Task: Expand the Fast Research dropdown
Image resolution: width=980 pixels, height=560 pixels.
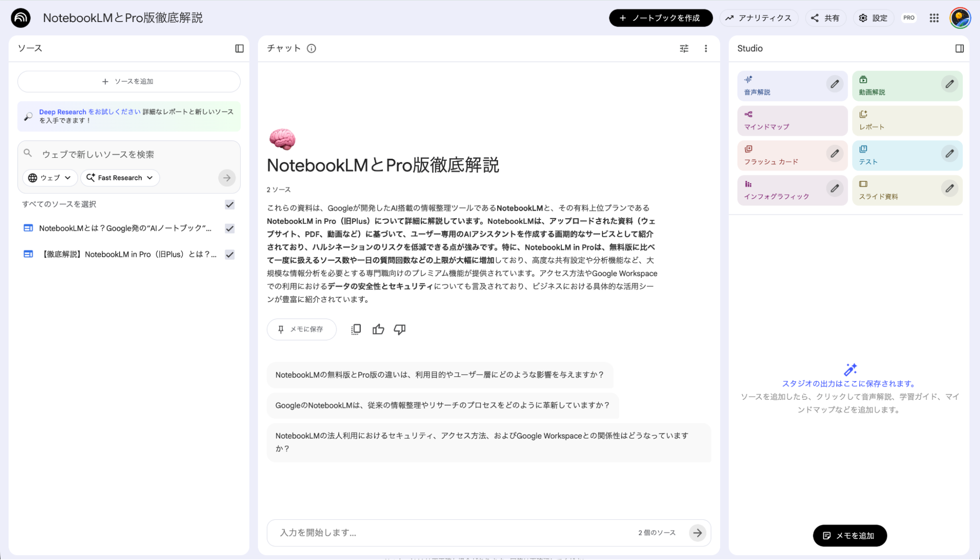Action: 120,178
